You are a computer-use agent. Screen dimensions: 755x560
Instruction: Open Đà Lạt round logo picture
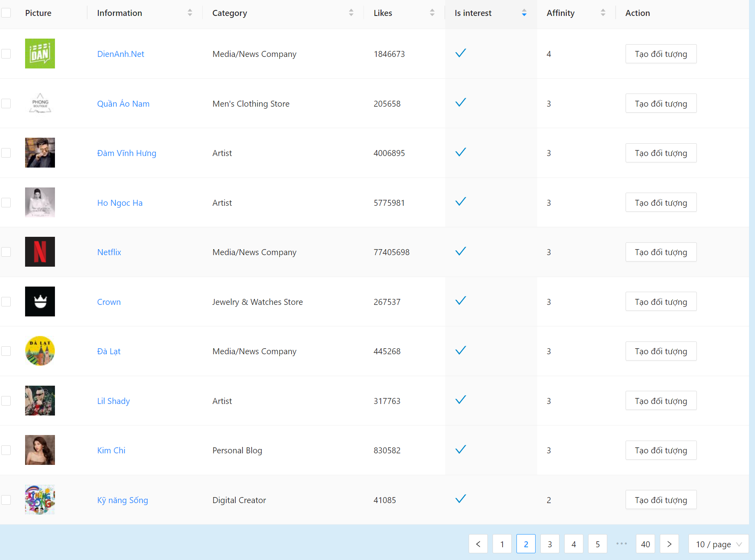coord(40,351)
